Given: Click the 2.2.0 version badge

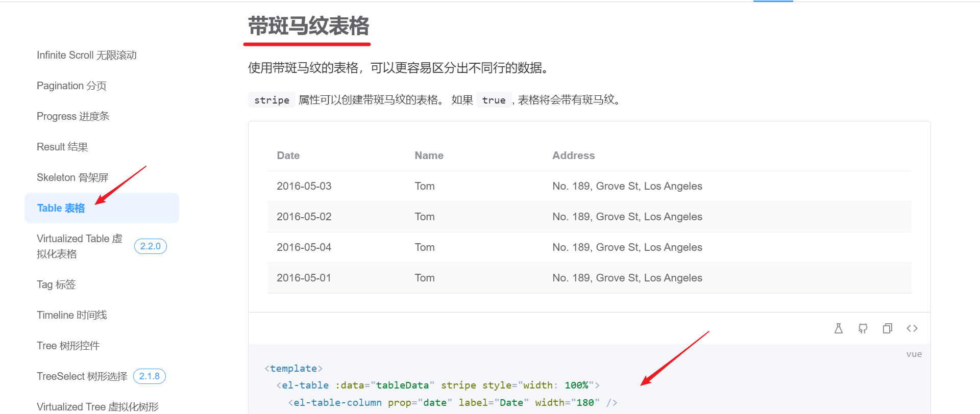Looking at the screenshot, I should [x=151, y=246].
